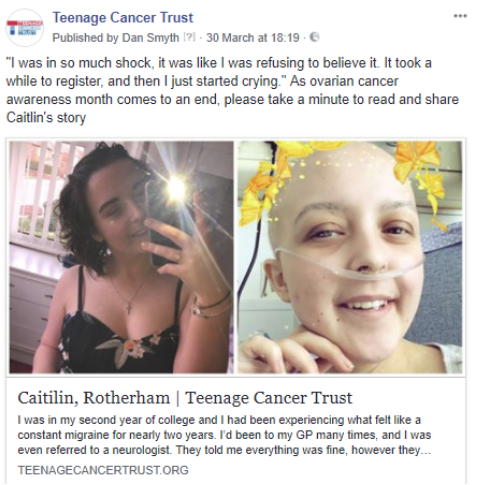Screen dimensions: 477x485
Task: Open the hospital photo with butterfly filter
Action: click(x=350, y=257)
